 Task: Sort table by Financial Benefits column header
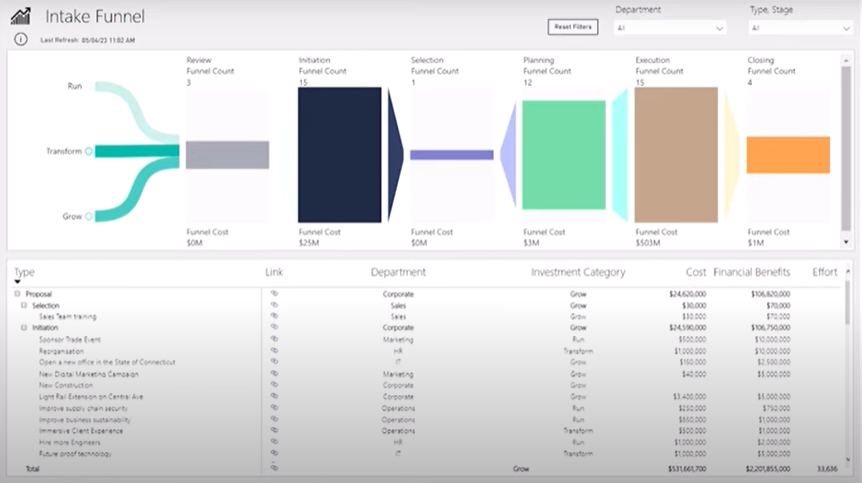pos(751,272)
